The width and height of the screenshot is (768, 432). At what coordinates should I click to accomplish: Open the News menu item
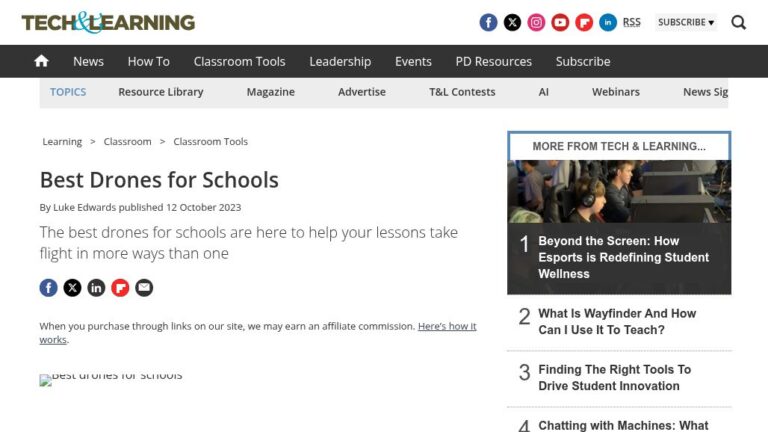pyautogui.click(x=88, y=62)
